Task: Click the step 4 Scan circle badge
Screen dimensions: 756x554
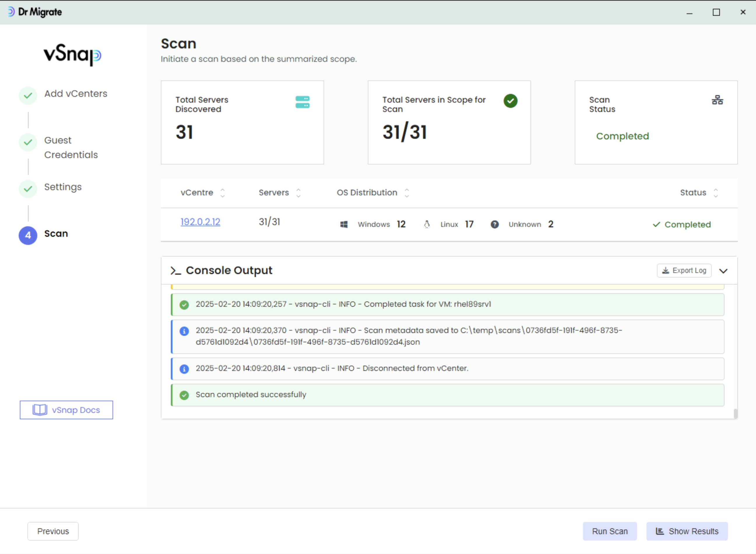Action: [x=28, y=235]
